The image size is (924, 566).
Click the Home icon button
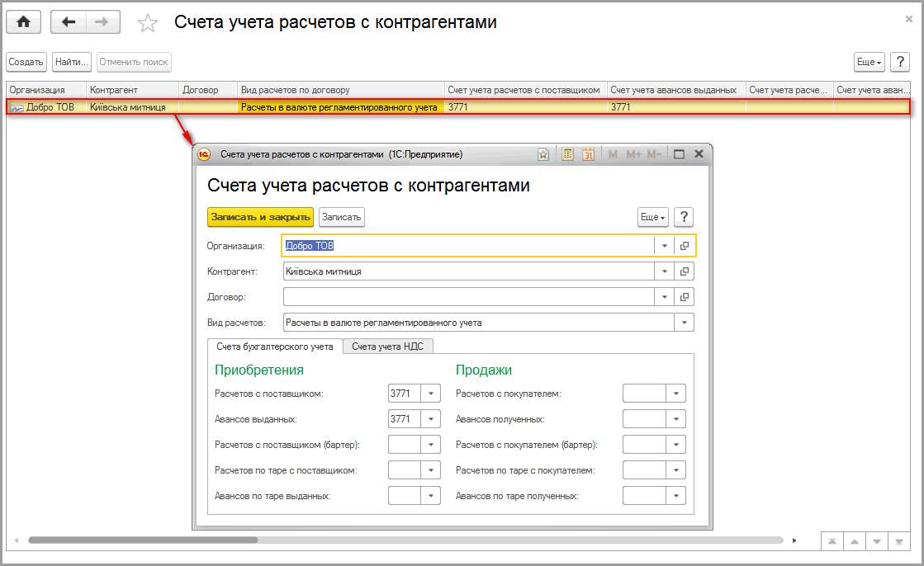pyautogui.click(x=23, y=22)
